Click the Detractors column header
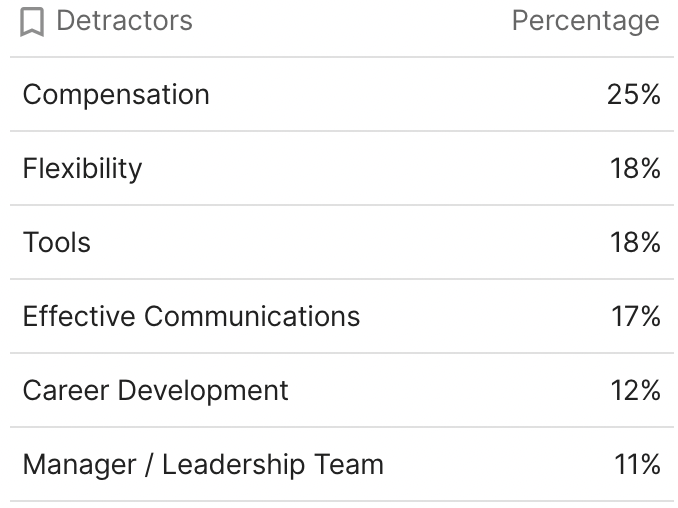This screenshot has height=508, width=678. pyautogui.click(x=124, y=21)
